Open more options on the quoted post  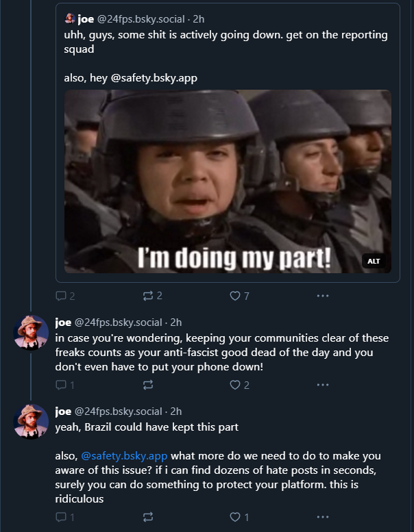[323, 296]
